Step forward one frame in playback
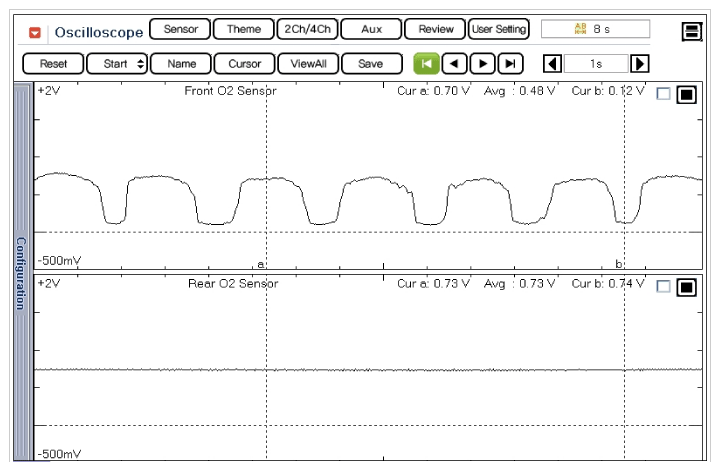 pos(483,64)
